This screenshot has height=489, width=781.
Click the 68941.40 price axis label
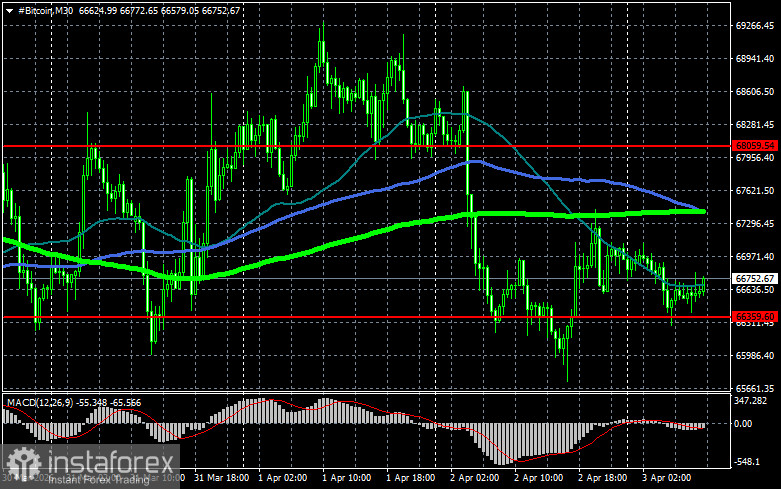[x=755, y=59]
